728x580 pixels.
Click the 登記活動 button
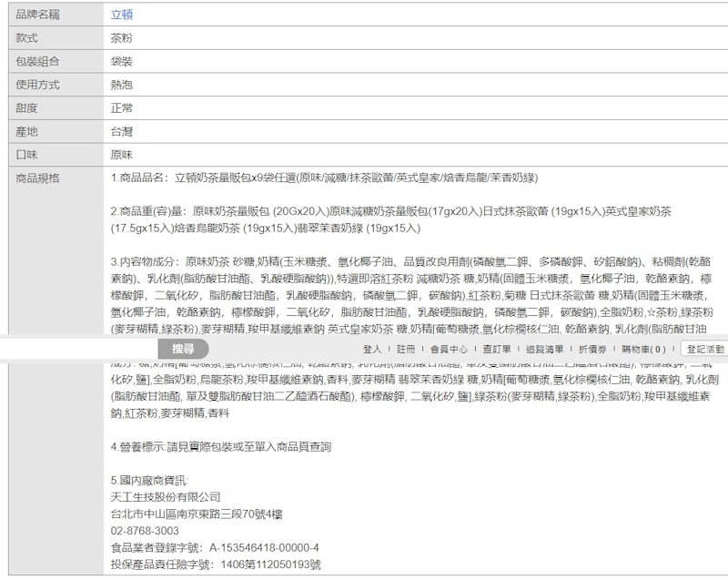pos(704,349)
